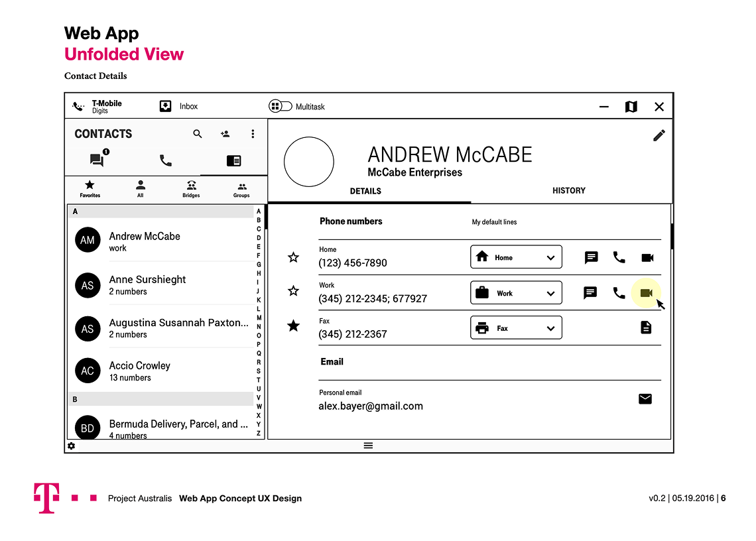Click the B section header in list
756x541 pixels.
click(162, 398)
